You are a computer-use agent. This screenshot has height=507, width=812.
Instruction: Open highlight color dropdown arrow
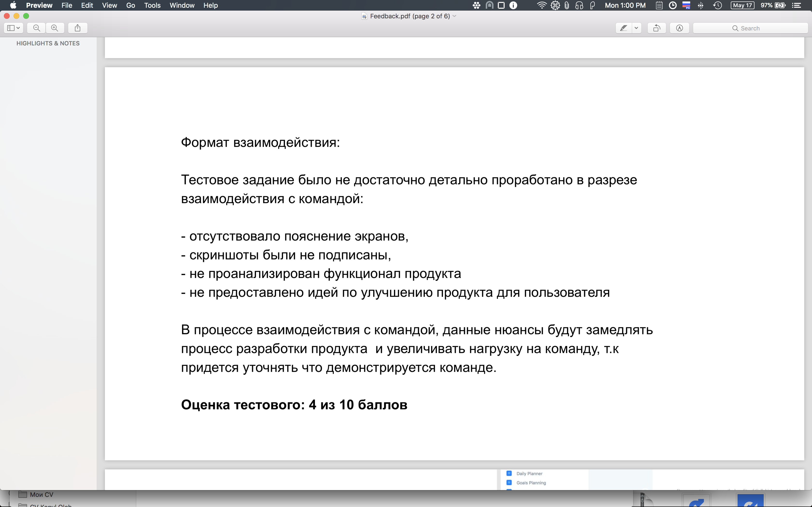tap(636, 28)
